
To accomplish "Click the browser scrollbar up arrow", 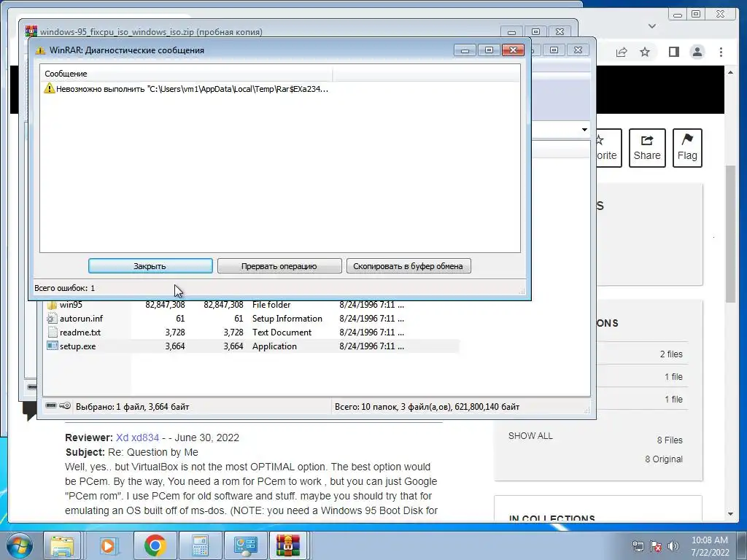I will tap(730, 72).
